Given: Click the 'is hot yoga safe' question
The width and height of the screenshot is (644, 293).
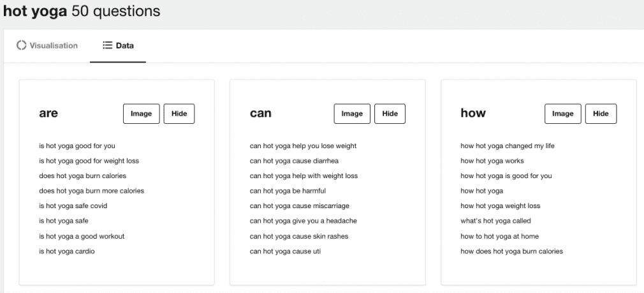Looking at the screenshot, I should click(64, 221).
